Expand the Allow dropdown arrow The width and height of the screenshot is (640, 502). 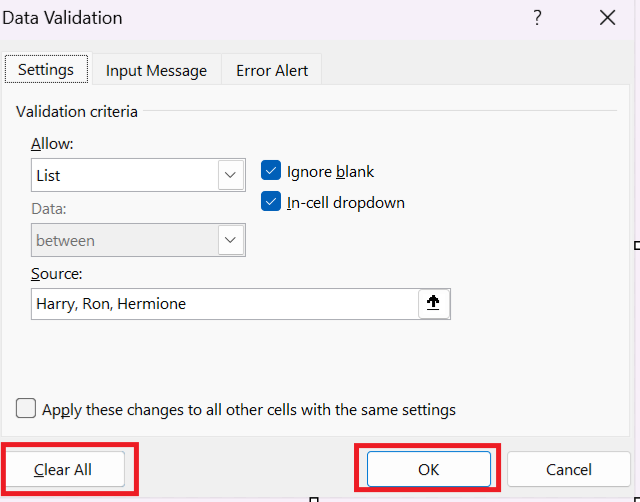232,175
